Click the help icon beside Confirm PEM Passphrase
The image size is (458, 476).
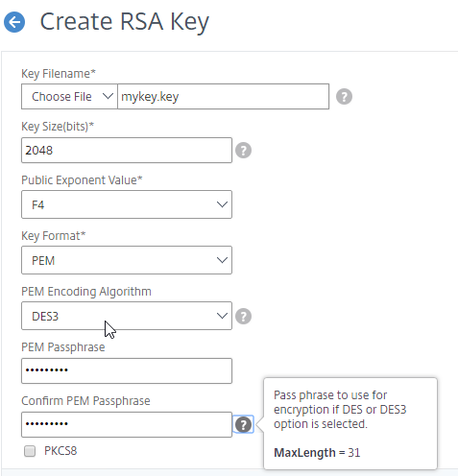point(243,424)
